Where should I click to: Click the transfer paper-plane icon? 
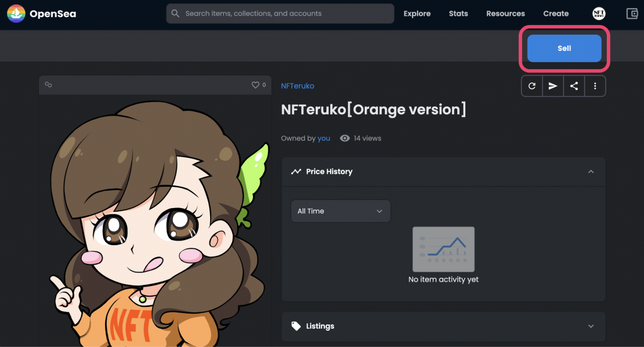tap(553, 86)
